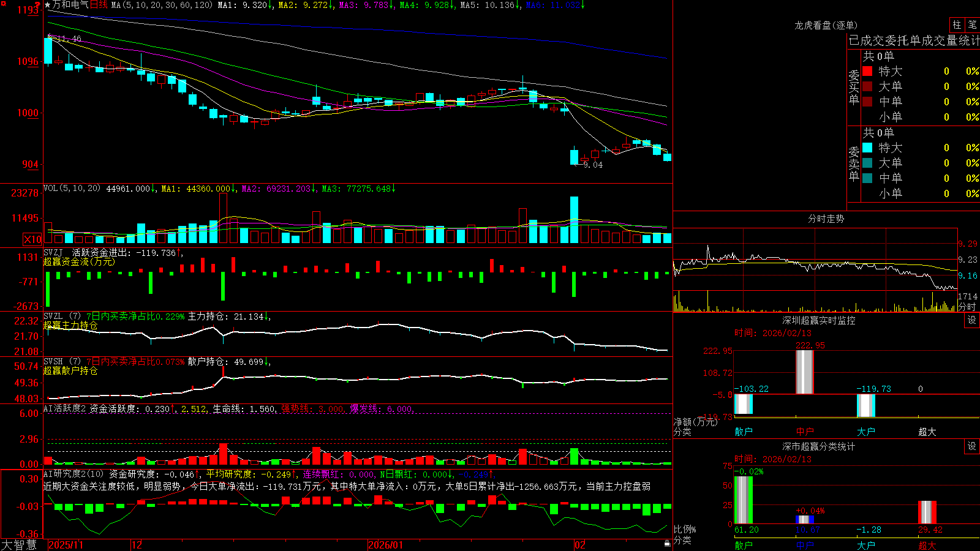980x551 pixels.
Task: Click the dark red 中单 buy-order swatch
Action: click(x=867, y=102)
